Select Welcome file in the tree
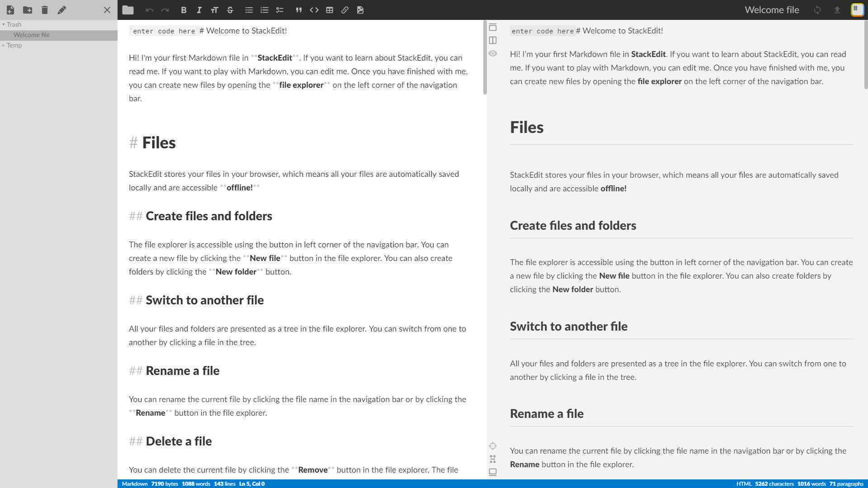 pos(59,35)
